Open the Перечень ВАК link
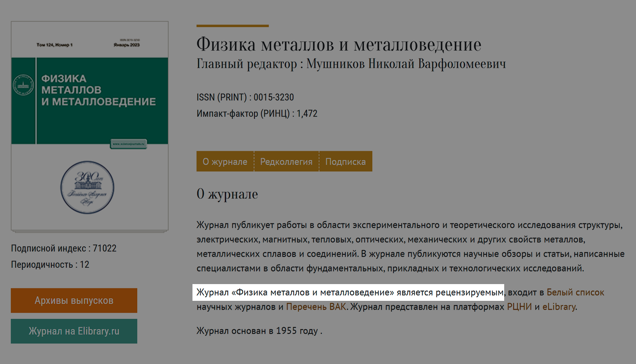 pyautogui.click(x=315, y=307)
